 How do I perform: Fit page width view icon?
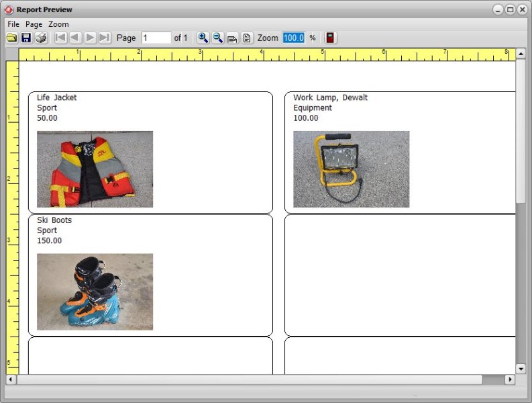[x=232, y=38]
